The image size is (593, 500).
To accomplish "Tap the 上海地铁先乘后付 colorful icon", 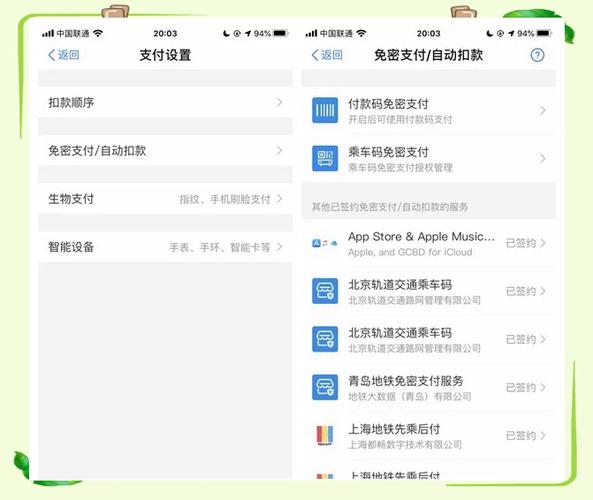I will click(325, 435).
